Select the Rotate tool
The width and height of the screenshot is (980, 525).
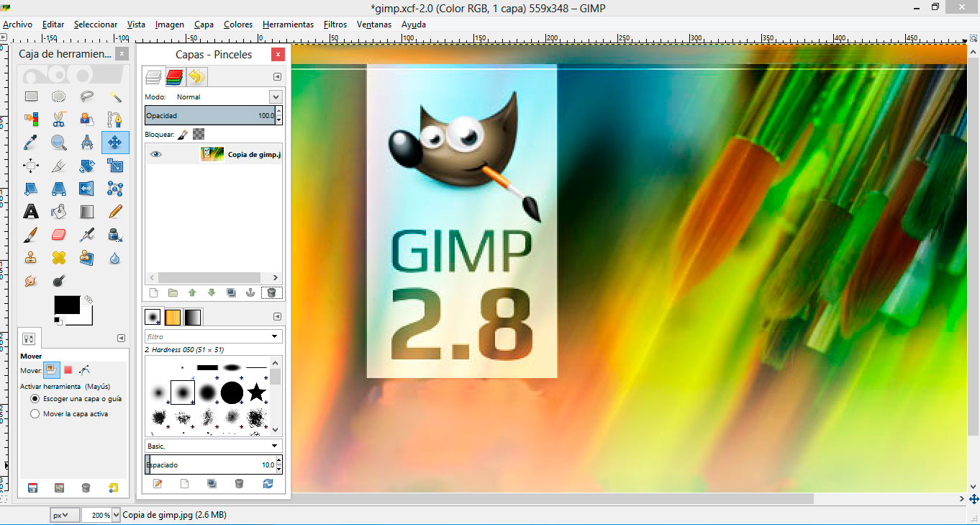point(87,166)
